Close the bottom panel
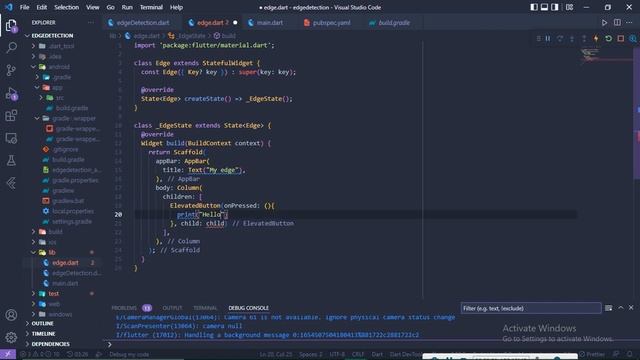Viewport: 640px width, 360px height. pyautogui.click(x=631, y=308)
